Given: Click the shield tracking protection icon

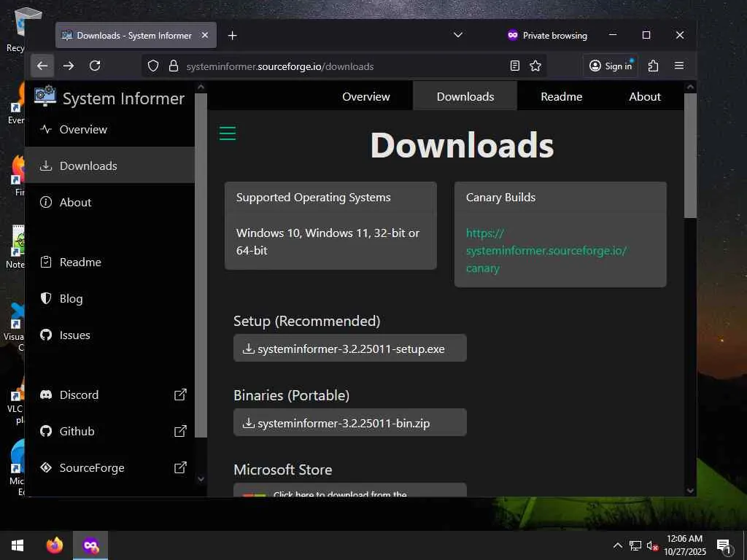Looking at the screenshot, I should (153, 66).
